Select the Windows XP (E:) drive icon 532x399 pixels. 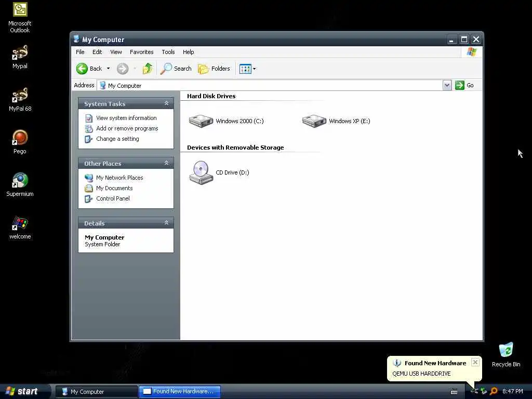[314, 121]
